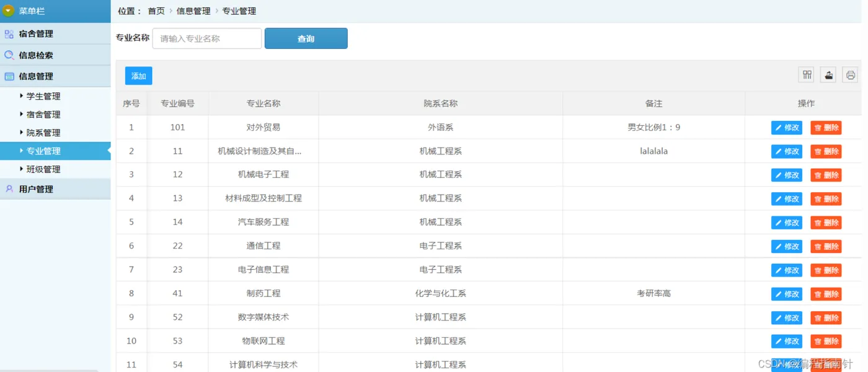This screenshot has width=868, height=372.
Task: Click 删除 for 数字媒体技术 row
Action: click(826, 317)
